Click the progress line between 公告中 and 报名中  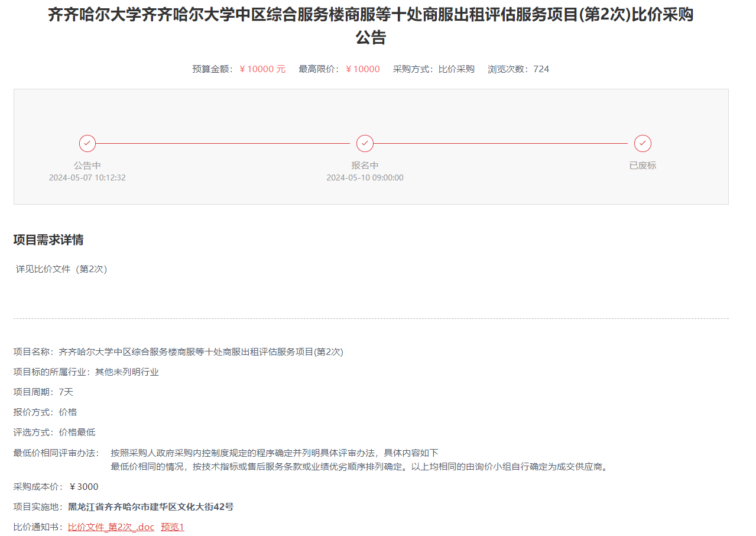point(225,143)
